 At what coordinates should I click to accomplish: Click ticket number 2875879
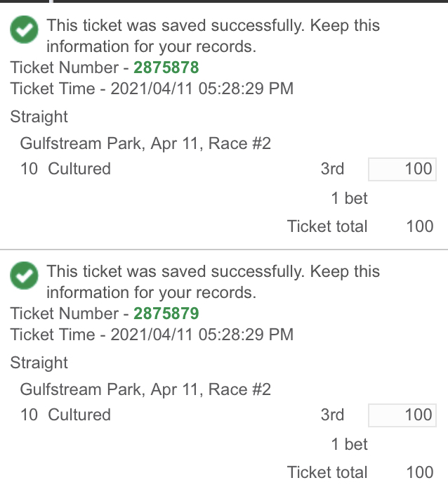point(166,313)
